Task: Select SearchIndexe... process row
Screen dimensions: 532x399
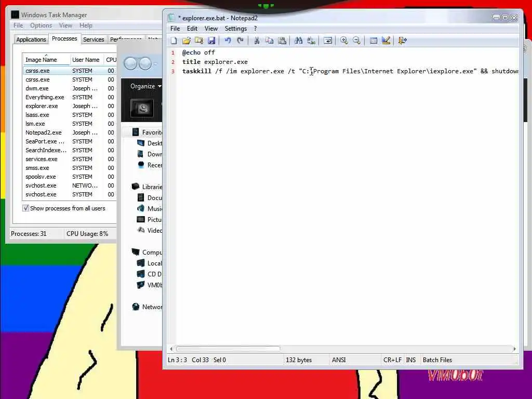Action: tap(70, 150)
